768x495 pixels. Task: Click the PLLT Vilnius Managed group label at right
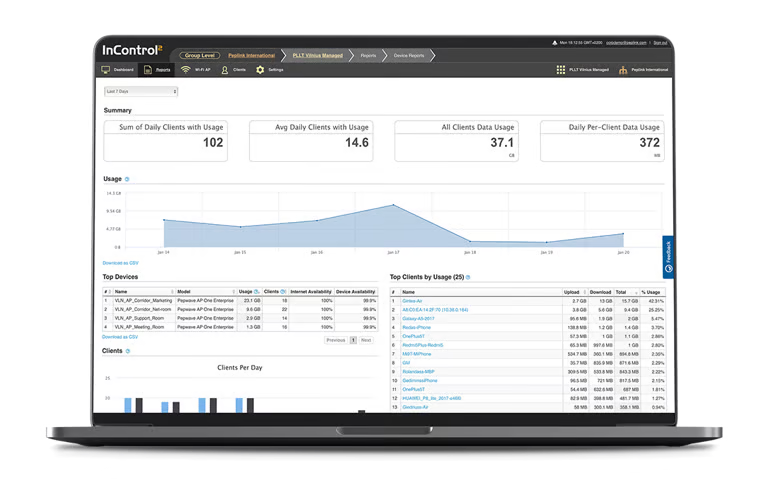coord(589,70)
